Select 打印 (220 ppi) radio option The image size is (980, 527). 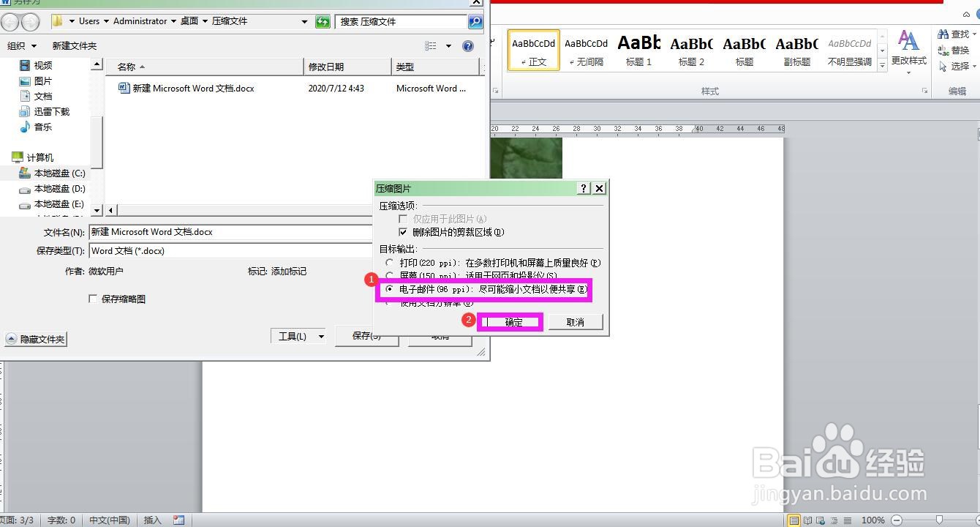[x=390, y=263]
